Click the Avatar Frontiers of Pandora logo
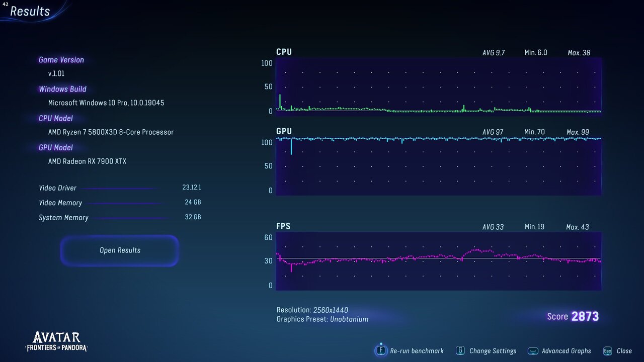The image size is (644, 362). pyautogui.click(x=57, y=341)
